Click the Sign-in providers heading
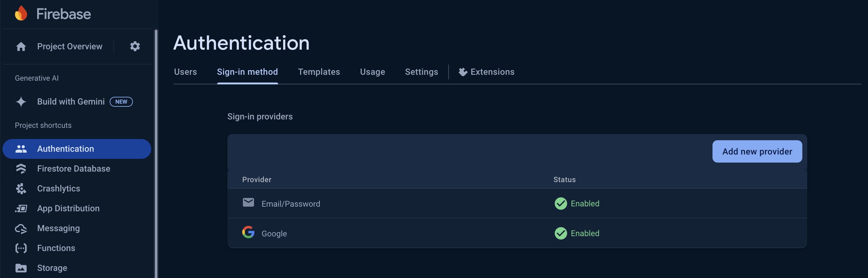Screen dimensions: 868x278 coord(260,116)
